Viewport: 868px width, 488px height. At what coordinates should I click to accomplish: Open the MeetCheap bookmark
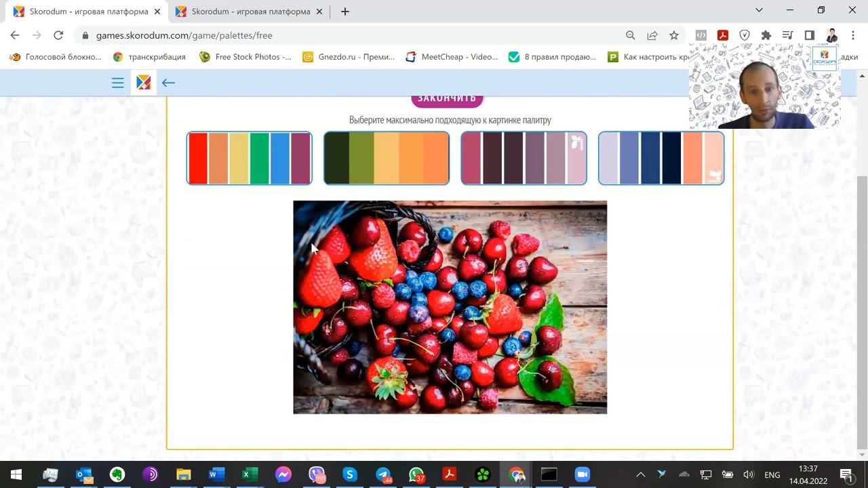click(x=452, y=57)
